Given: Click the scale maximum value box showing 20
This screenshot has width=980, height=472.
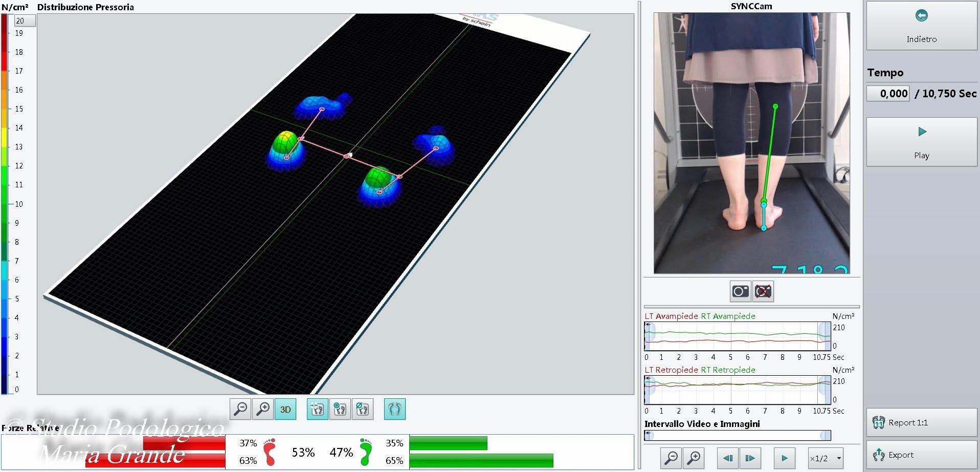Looking at the screenshot, I should 25,20.
